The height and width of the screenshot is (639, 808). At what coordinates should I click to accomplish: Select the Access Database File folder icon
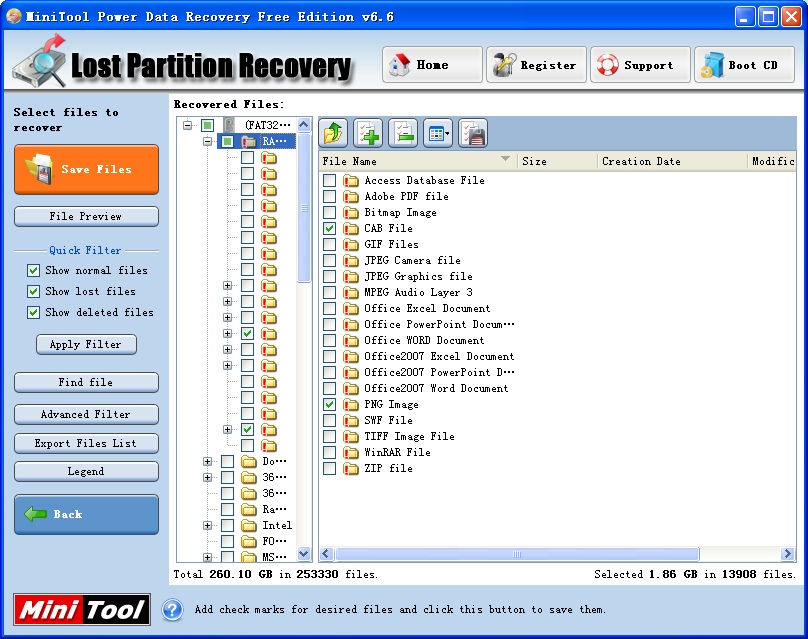[351, 180]
